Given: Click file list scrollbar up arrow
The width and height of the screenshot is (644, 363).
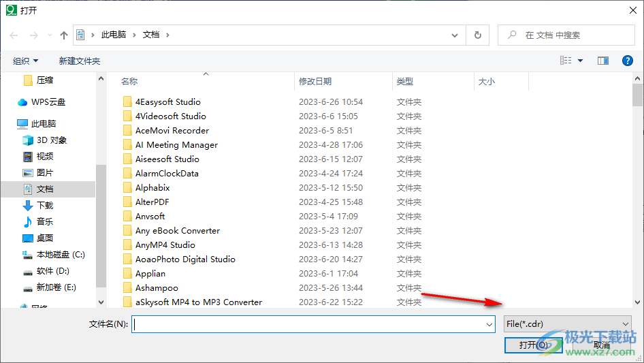Looking at the screenshot, I should 637,78.
